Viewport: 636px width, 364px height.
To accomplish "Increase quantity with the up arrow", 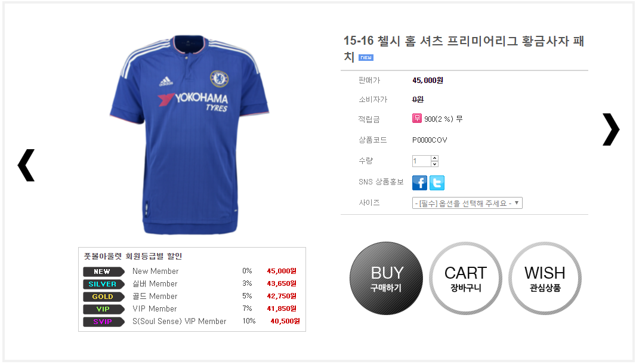I will point(434,158).
